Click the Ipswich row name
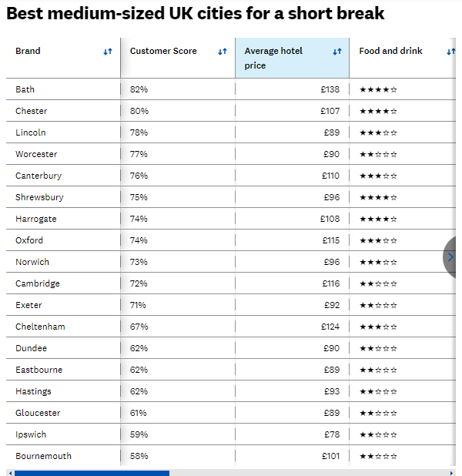The image size is (462, 476). coord(31,434)
